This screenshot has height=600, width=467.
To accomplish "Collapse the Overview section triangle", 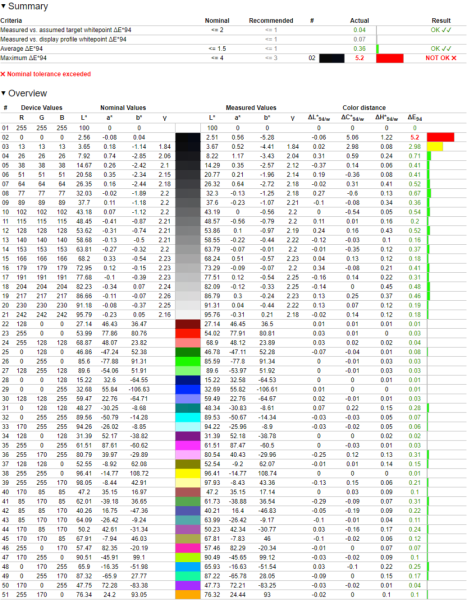I will pos(3,93).
